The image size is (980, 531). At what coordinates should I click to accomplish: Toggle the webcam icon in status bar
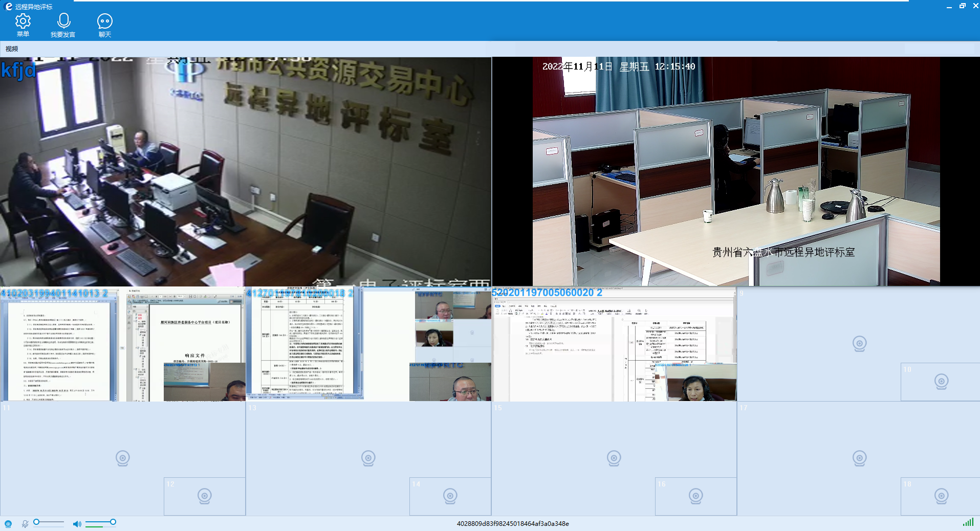coord(8,524)
